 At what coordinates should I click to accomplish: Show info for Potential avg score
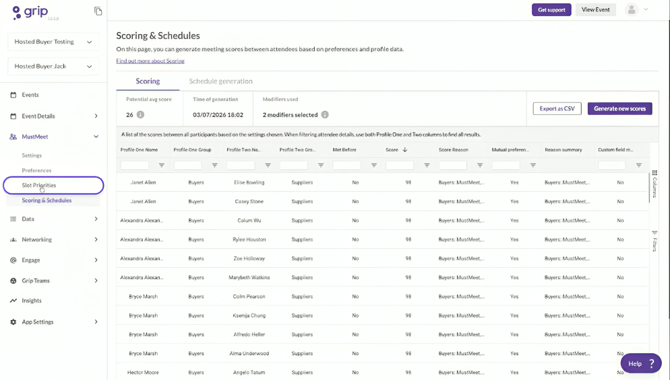pos(140,115)
